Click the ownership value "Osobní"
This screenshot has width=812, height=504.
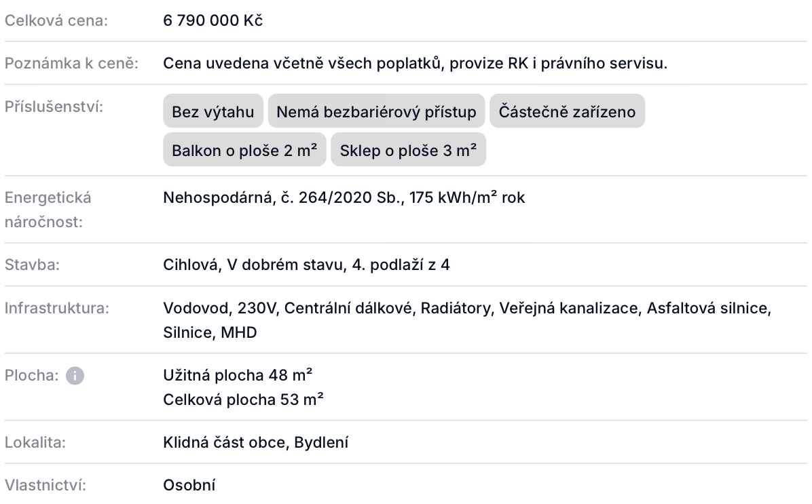(189, 485)
